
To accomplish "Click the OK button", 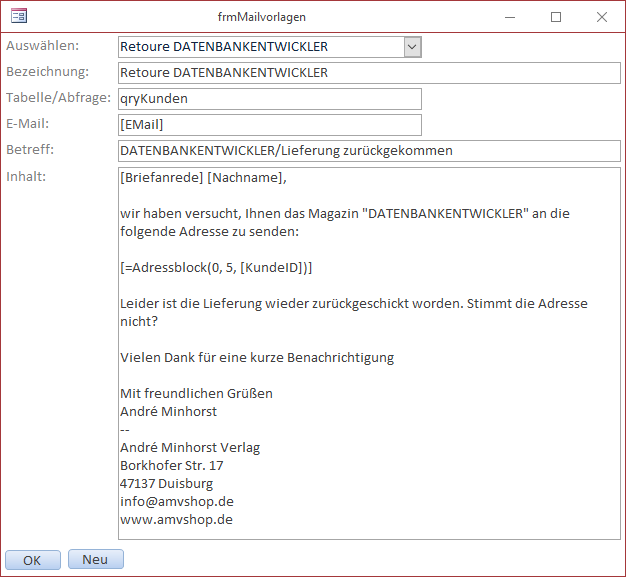I will point(33,560).
